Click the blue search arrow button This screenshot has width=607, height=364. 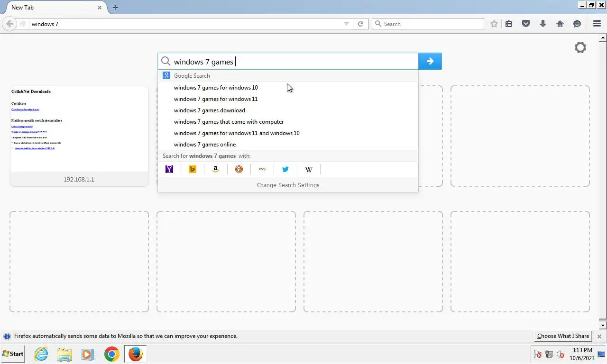(x=430, y=61)
